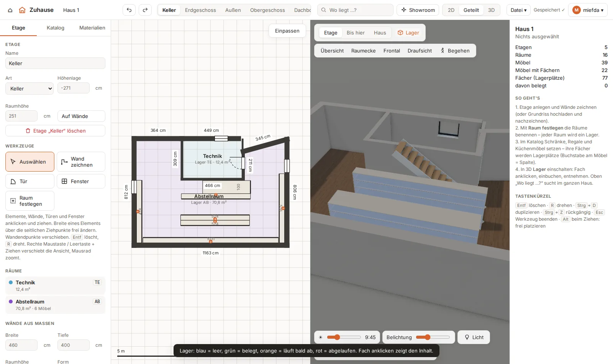Adjust the time of day slider
613x364 pixels.
(x=344, y=337)
